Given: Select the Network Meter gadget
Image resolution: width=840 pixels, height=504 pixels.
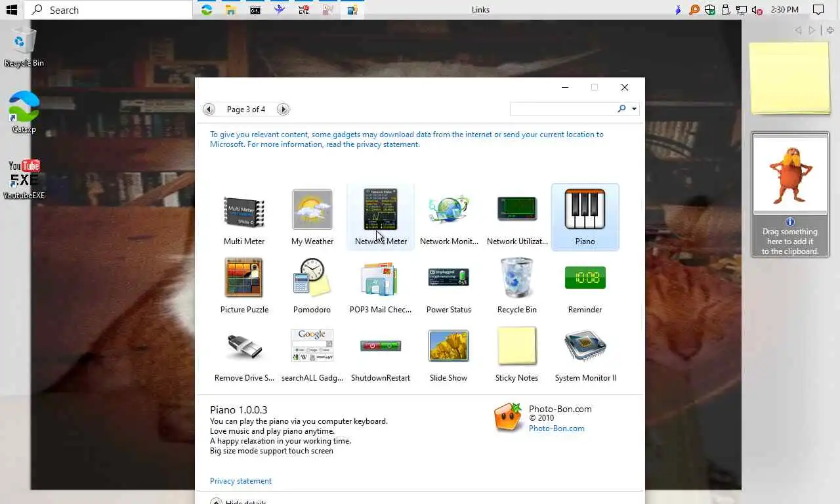Looking at the screenshot, I should (x=381, y=218).
